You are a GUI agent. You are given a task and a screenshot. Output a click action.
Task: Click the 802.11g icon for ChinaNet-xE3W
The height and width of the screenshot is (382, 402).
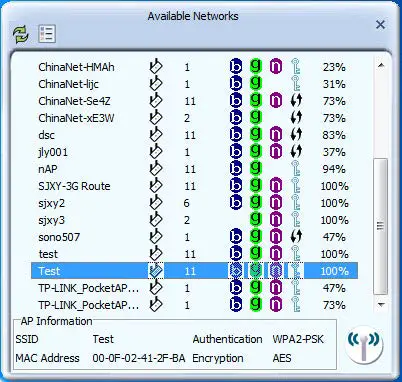[x=256, y=117]
